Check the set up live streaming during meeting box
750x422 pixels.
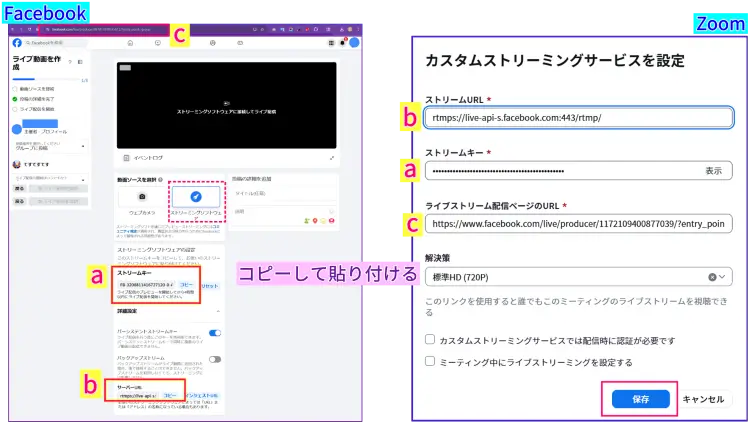(x=430, y=361)
